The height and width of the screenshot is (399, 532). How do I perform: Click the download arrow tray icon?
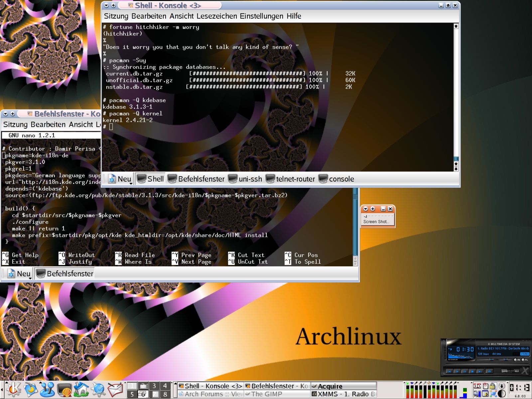click(502, 386)
